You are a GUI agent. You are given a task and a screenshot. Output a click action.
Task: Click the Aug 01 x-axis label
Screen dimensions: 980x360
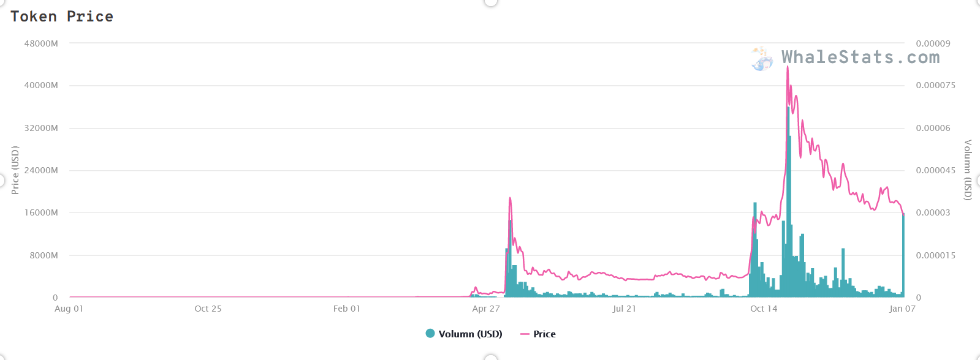point(69,309)
